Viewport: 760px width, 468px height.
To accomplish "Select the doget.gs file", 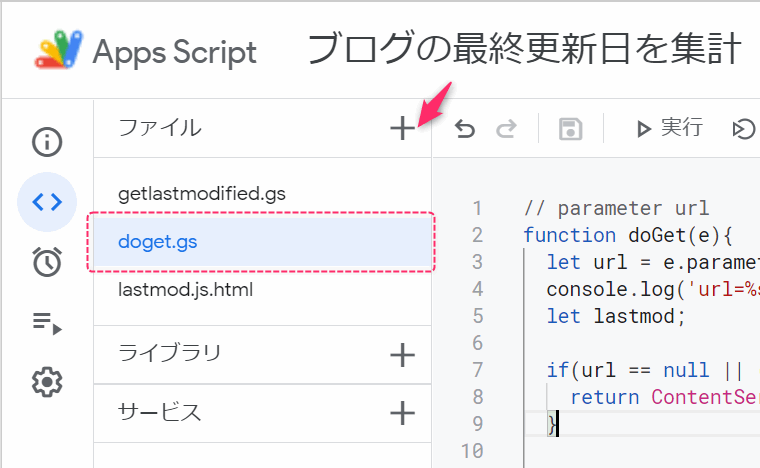I will 262,242.
